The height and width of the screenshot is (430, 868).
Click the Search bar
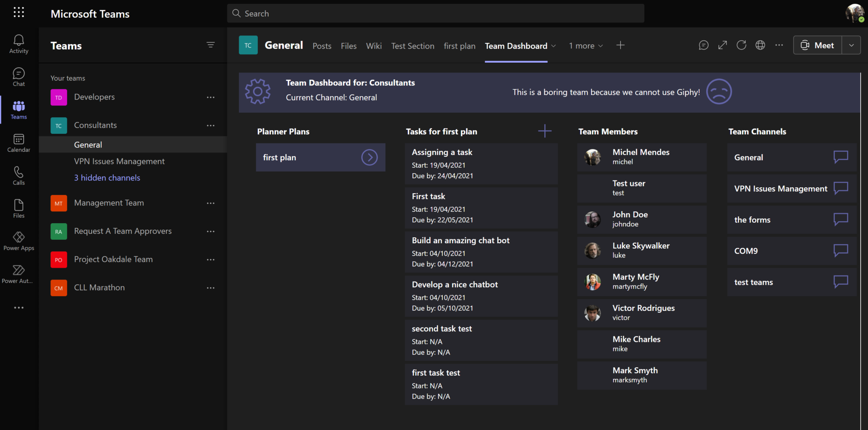pyautogui.click(x=435, y=13)
